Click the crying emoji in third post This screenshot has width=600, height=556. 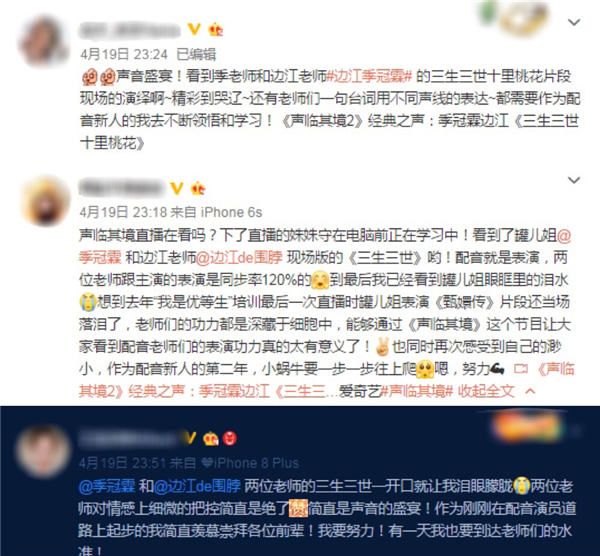[522, 486]
